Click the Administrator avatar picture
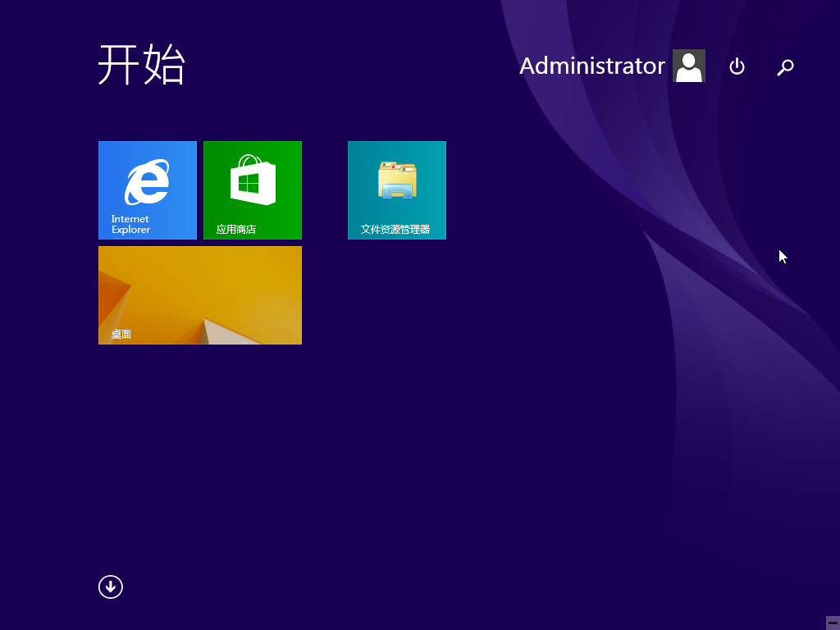 pos(689,66)
